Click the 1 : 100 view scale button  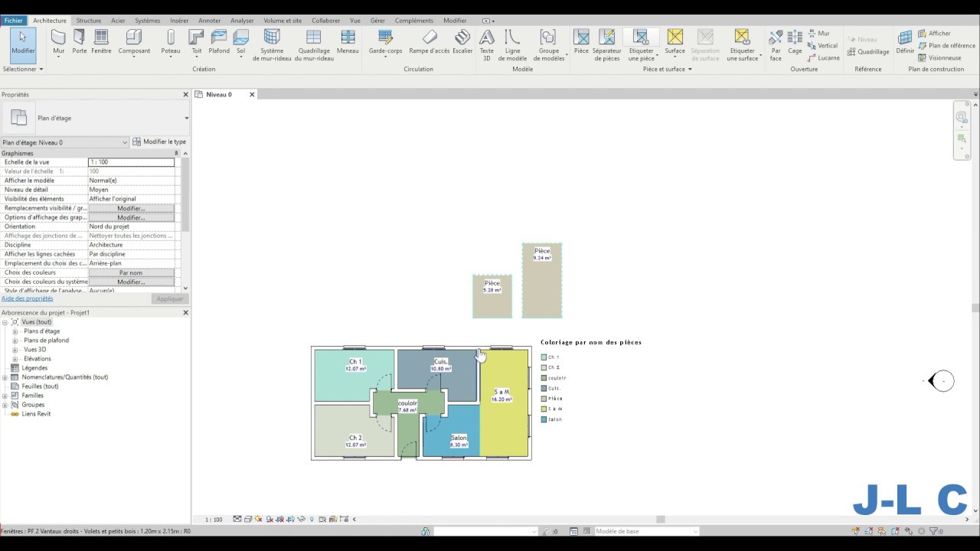(214, 519)
